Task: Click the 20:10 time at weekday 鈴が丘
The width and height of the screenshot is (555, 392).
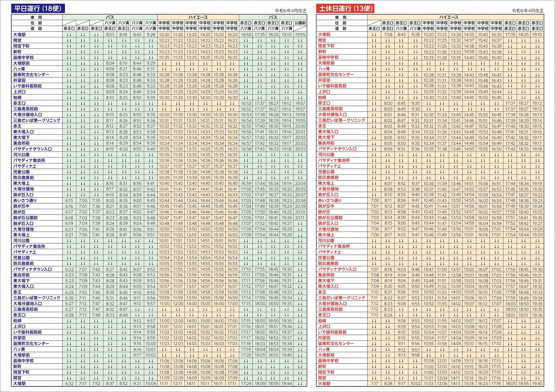Action: coord(300,212)
